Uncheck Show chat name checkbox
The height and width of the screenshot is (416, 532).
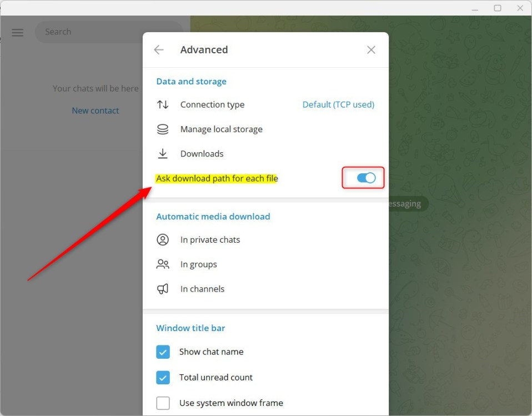pos(163,352)
